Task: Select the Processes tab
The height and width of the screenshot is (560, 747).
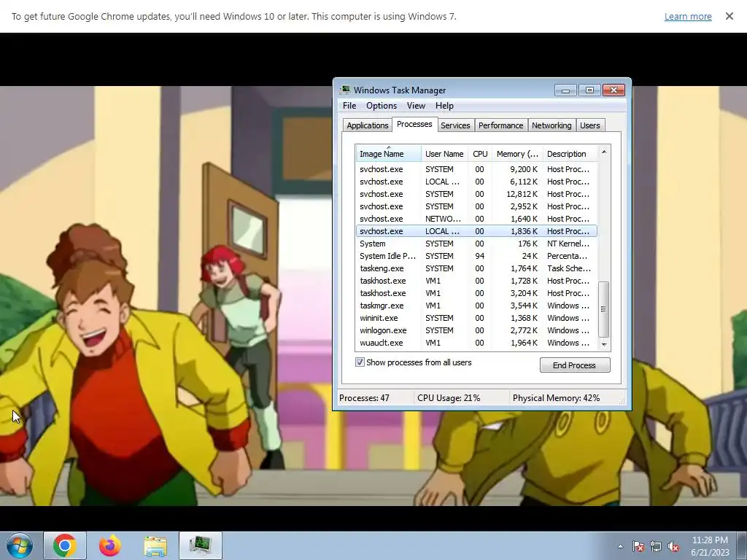Action: pos(414,124)
